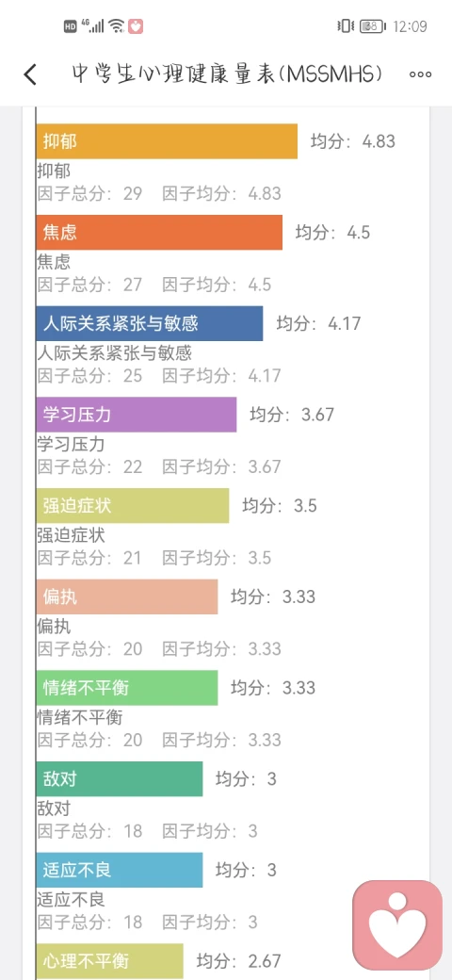
Task: Tap the 偏执 bar
Action: [127, 596]
